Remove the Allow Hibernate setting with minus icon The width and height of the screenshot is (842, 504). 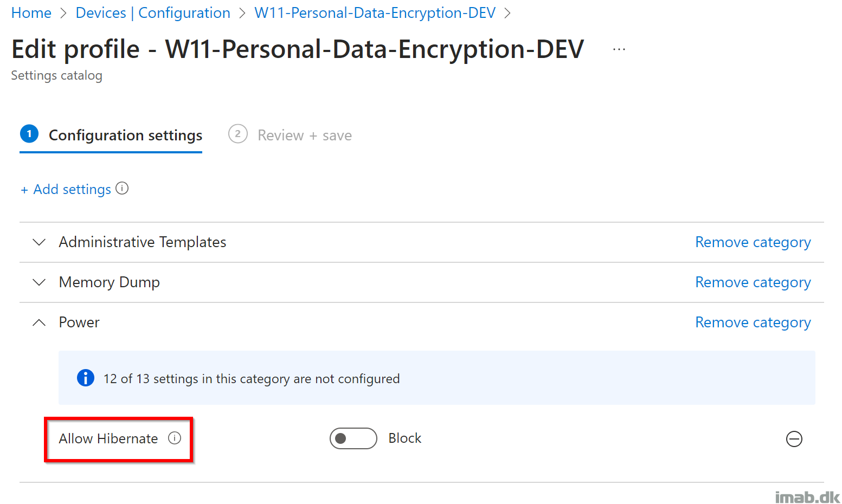[794, 439]
